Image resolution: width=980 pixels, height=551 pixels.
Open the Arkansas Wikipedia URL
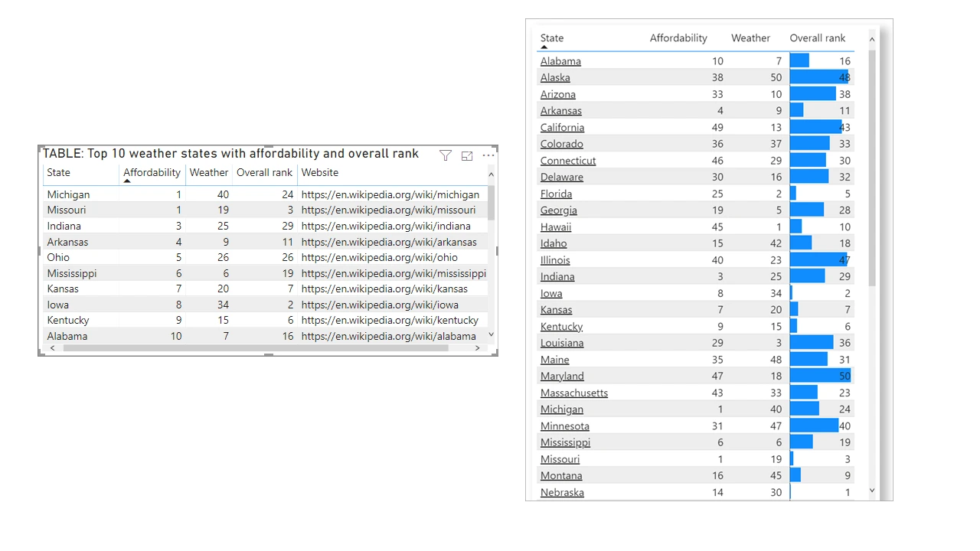389,243
